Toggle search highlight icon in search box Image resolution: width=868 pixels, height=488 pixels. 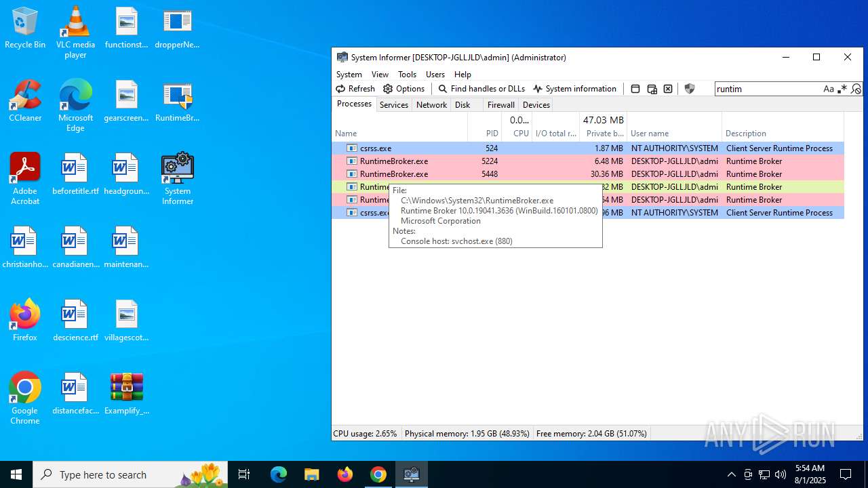tap(856, 89)
